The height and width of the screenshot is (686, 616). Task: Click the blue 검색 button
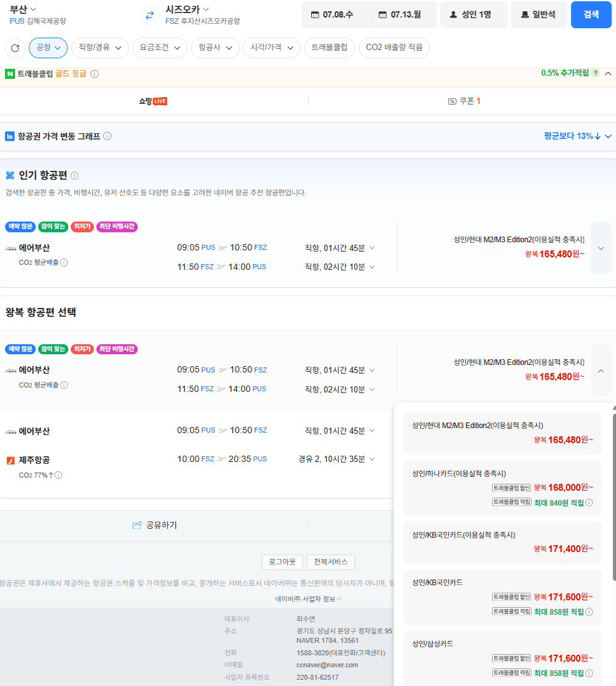(x=591, y=14)
